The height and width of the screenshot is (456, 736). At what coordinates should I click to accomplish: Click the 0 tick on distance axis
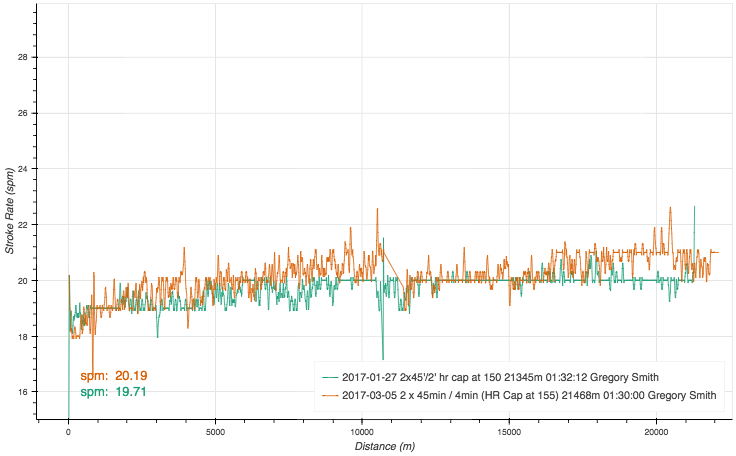click(x=68, y=433)
